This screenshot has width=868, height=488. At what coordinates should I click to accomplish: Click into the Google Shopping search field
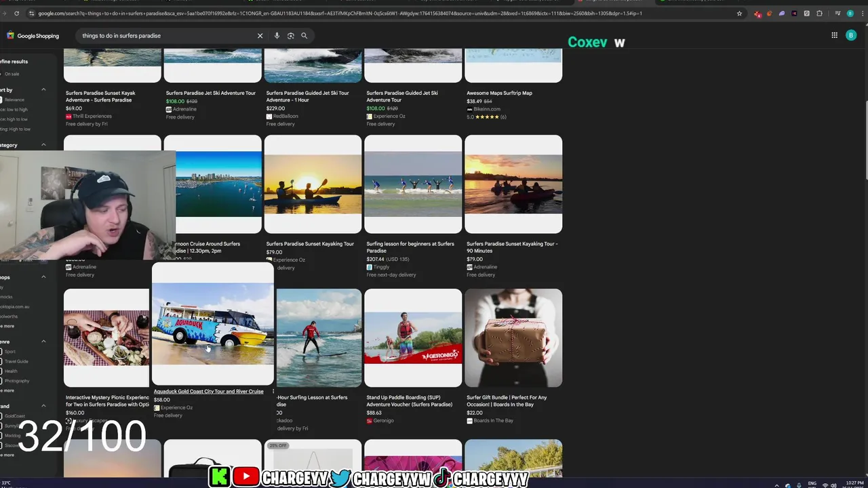[x=166, y=36]
